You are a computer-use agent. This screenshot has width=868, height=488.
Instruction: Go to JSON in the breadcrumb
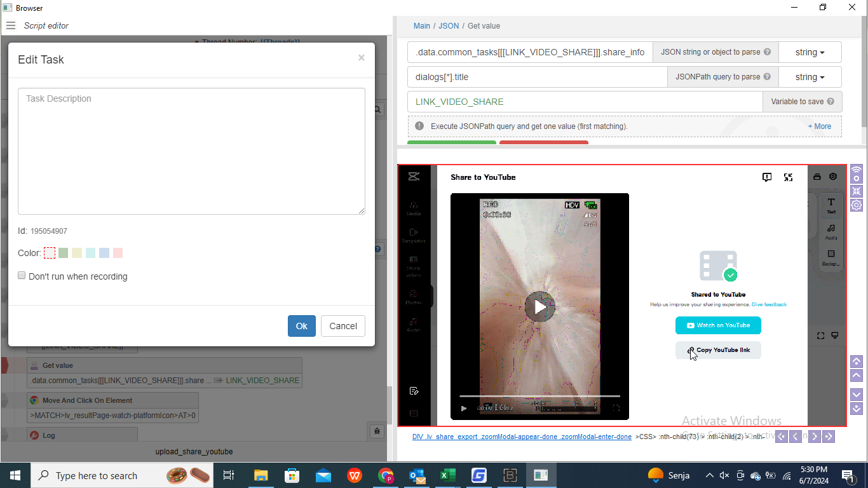(449, 26)
